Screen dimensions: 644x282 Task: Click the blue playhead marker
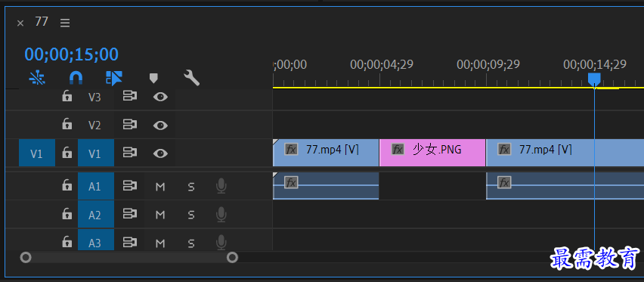(x=594, y=79)
